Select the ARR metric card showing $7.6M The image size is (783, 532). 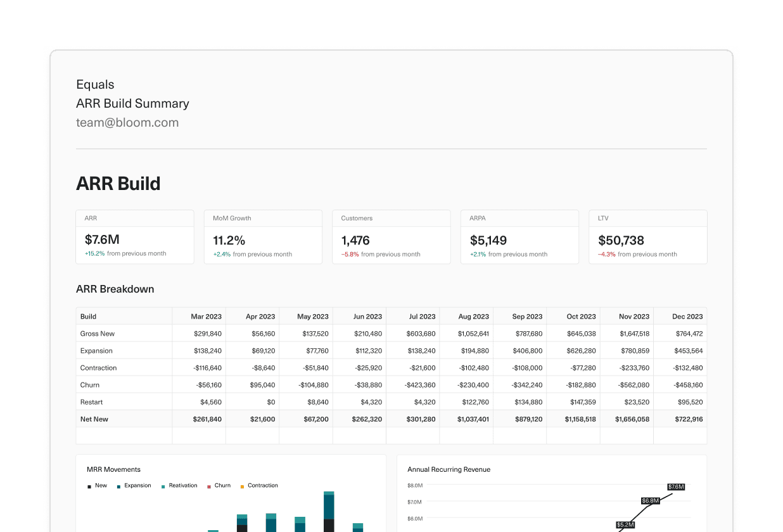[x=134, y=237]
